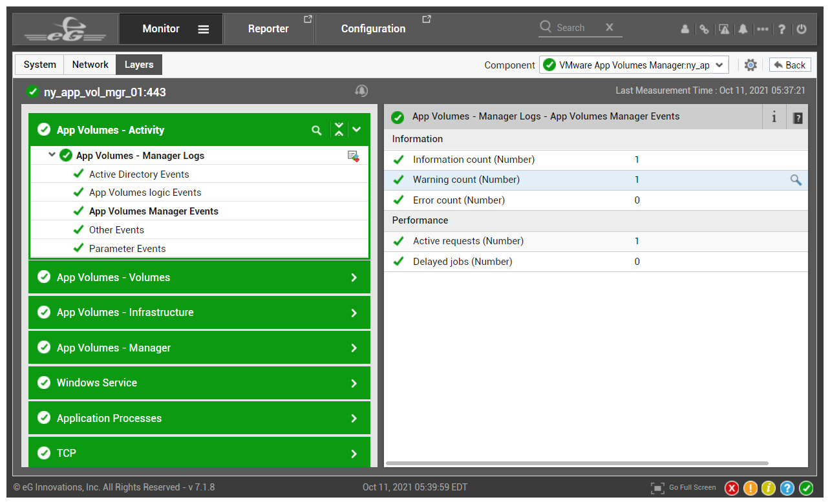830x504 pixels.
Task: Click the chain link icon in header
Action: [705, 29]
